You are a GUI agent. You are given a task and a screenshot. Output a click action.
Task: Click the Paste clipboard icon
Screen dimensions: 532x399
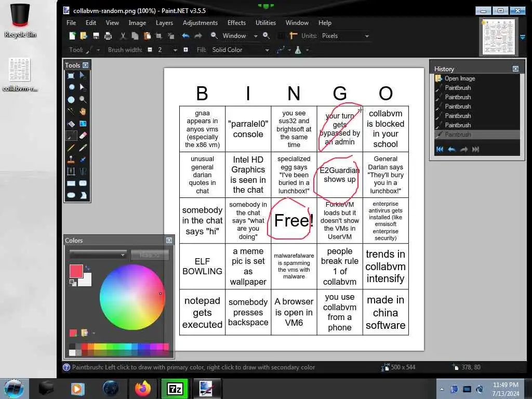point(147,36)
